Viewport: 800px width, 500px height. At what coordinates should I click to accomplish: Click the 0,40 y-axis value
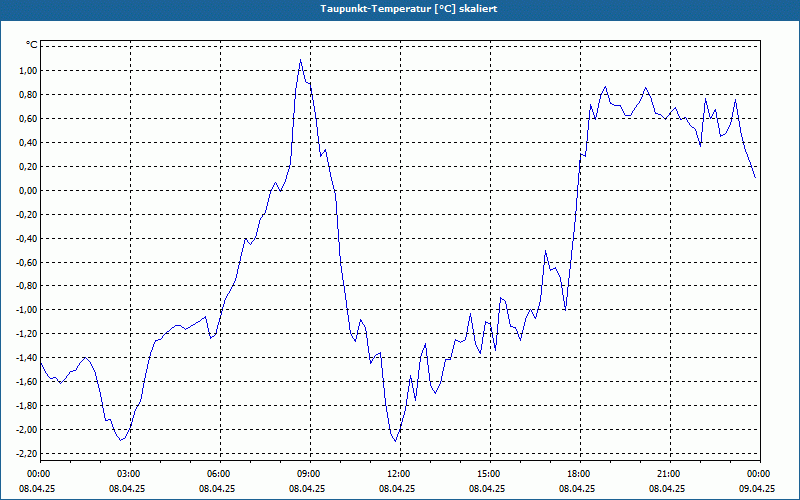[29, 143]
